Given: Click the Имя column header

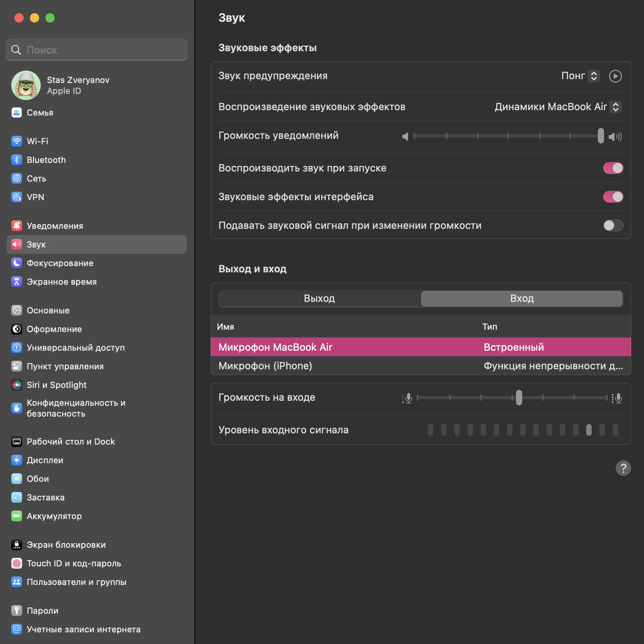Looking at the screenshot, I should tap(225, 327).
